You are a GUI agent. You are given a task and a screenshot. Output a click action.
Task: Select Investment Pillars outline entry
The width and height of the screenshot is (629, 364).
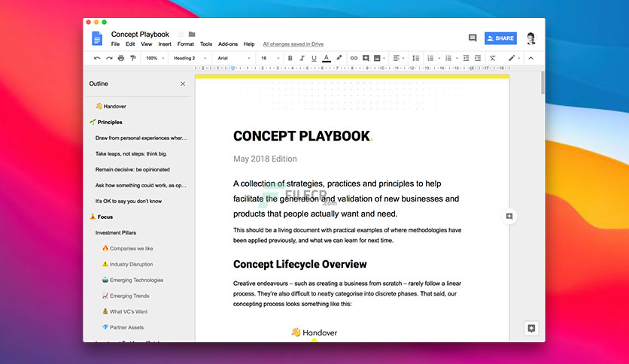(116, 232)
